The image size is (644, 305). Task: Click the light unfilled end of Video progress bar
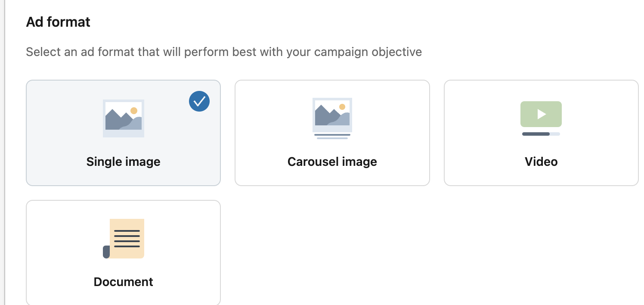[555, 134]
